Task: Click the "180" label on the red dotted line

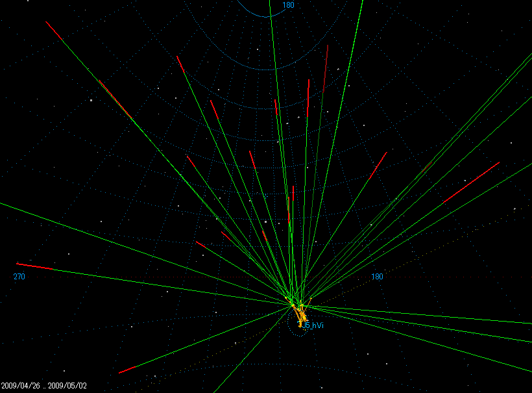Action: point(378,277)
